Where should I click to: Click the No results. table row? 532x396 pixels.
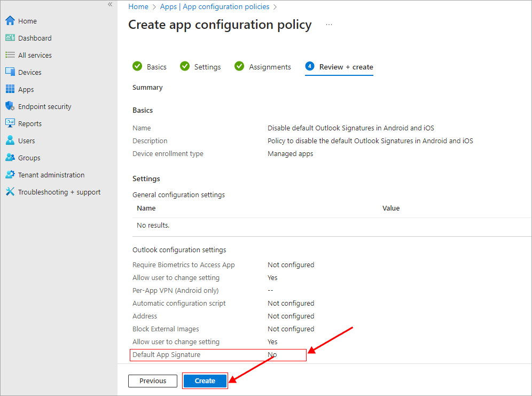pos(332,226)
